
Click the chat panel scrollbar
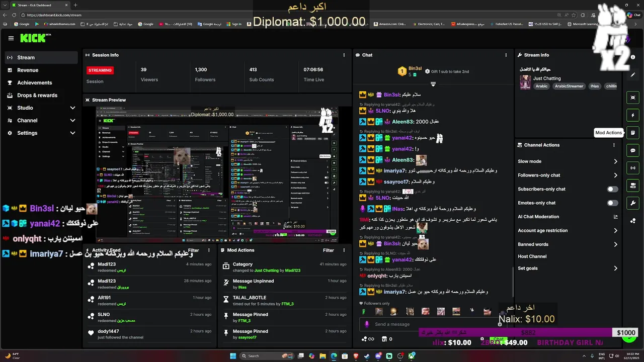pos(513,282)
